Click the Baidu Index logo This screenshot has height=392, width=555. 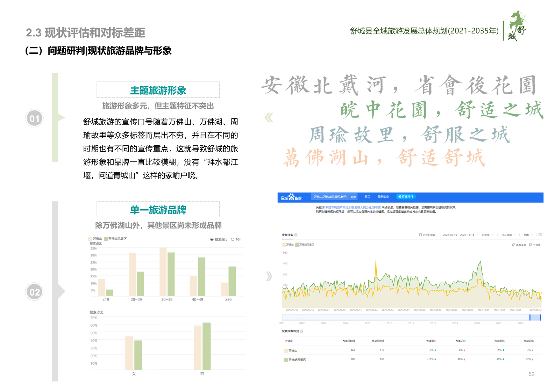tap(291, 197)
